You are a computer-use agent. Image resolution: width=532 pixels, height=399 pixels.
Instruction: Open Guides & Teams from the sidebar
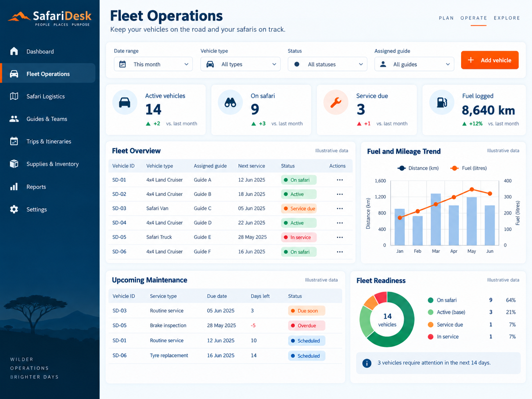click(48, 119)
